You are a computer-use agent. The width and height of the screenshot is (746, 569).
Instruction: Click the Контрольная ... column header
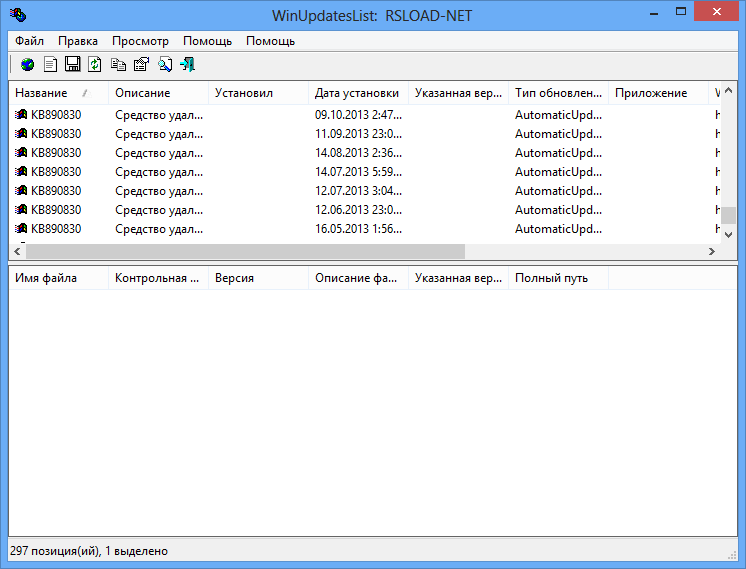[158, 278]
